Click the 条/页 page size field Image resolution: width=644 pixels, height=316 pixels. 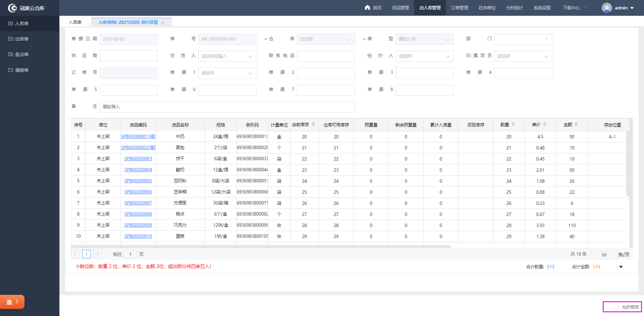(604, 255)
